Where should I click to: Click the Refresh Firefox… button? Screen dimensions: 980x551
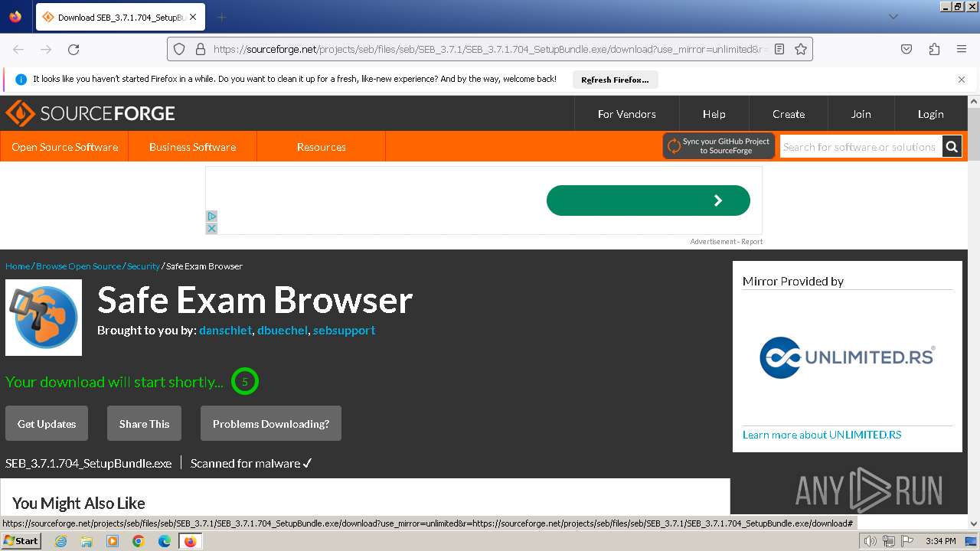point(615,80)
